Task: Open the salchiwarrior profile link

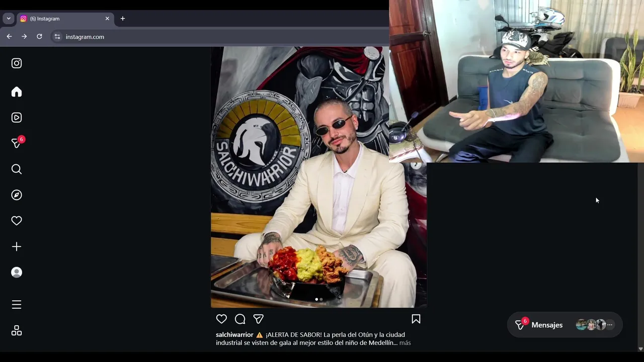Action: coord(234,335)
